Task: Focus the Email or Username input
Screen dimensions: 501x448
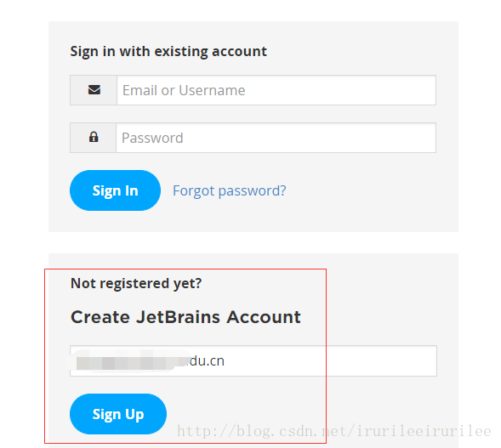Action: [x=276, y=90]
